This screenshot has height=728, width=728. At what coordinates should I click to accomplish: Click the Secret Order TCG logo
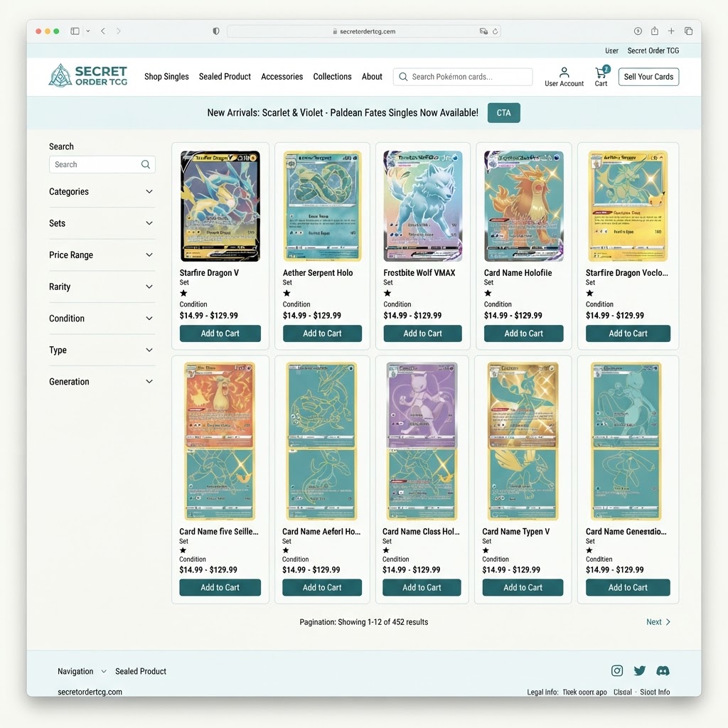coord(87,75)
